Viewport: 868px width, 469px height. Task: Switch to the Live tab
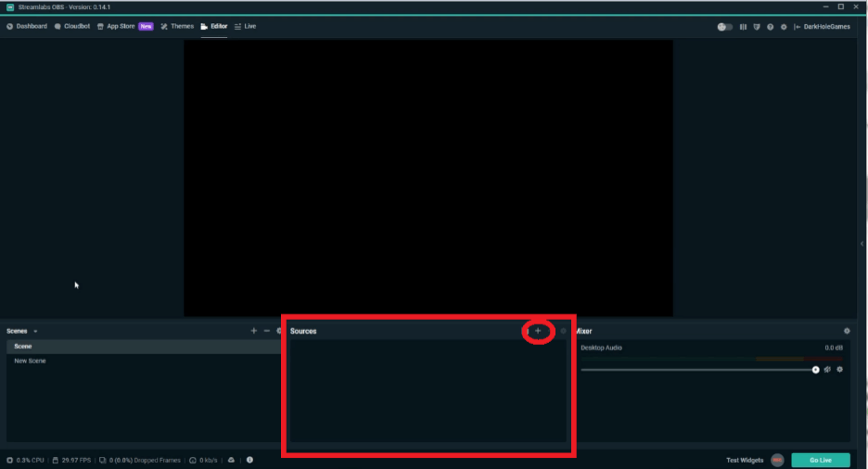coord(245,26)
